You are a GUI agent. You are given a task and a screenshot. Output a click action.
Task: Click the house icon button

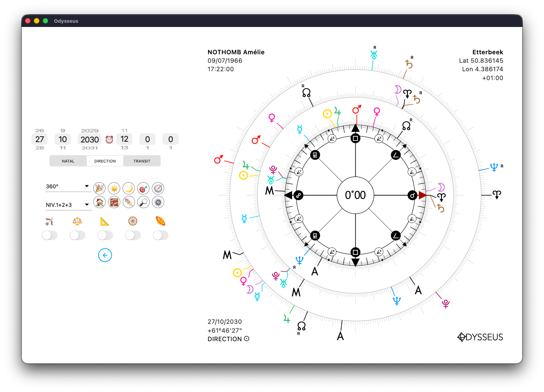coord(99,202)
